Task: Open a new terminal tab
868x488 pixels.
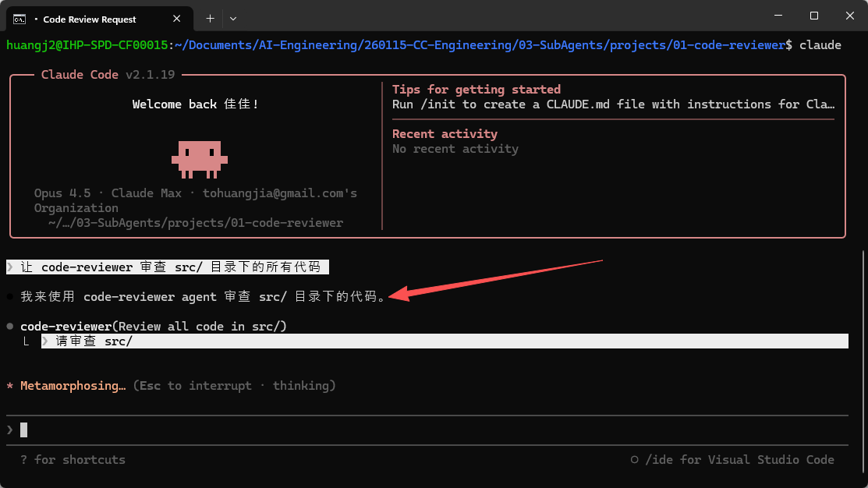Action: click(x=210, y=18)
